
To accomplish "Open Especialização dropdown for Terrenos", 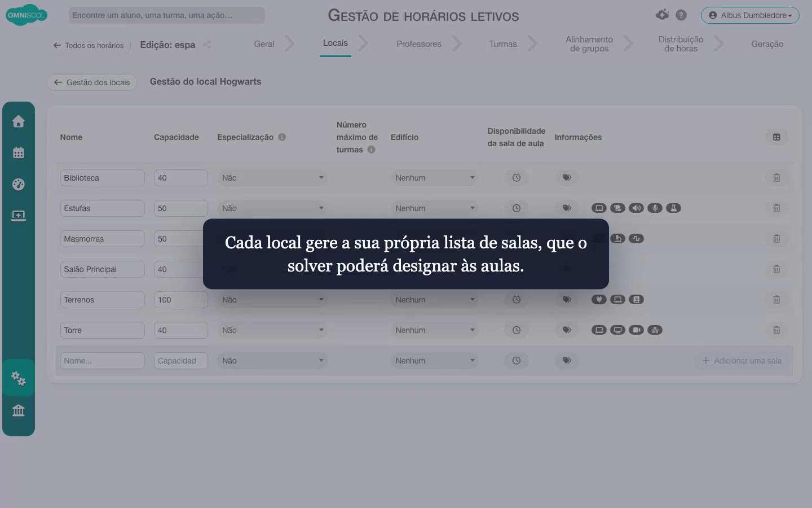I will pyautogui.click(x=272, y=300).
